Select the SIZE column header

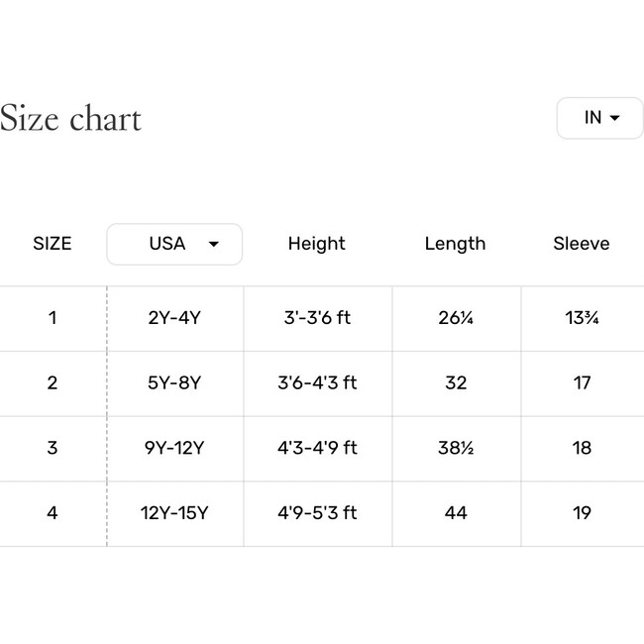53,244
